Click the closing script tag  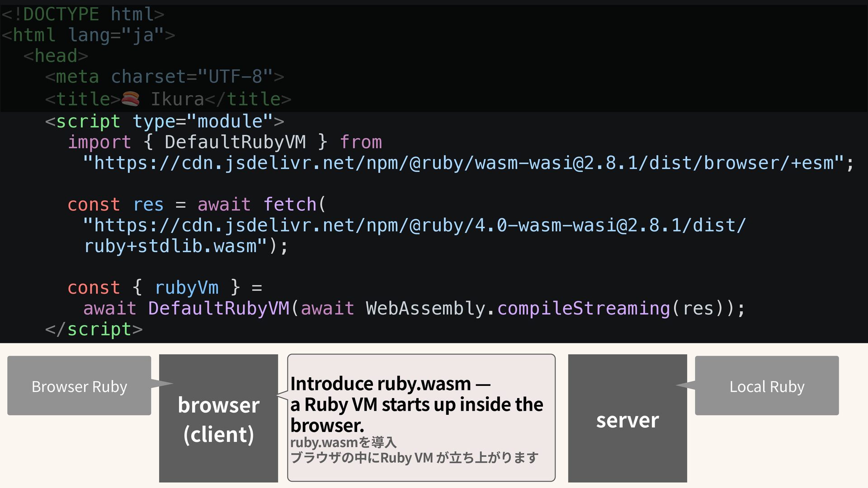tap(94, 329)
